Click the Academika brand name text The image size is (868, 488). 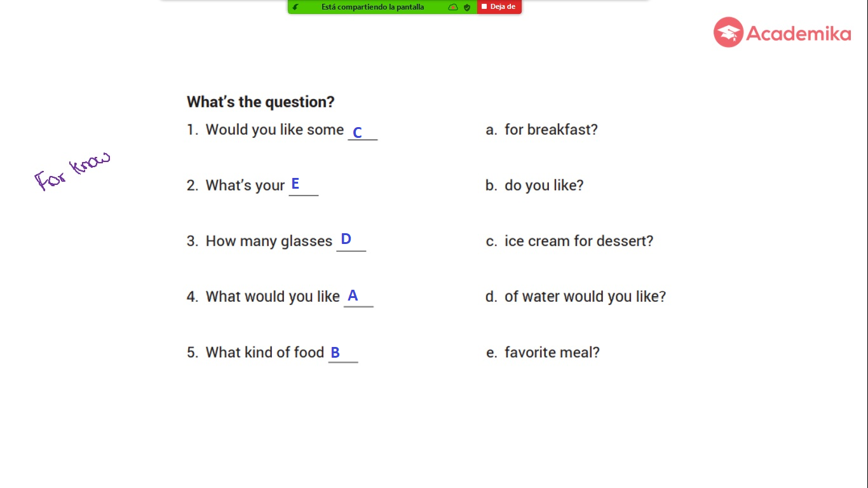tap(799, 33)
